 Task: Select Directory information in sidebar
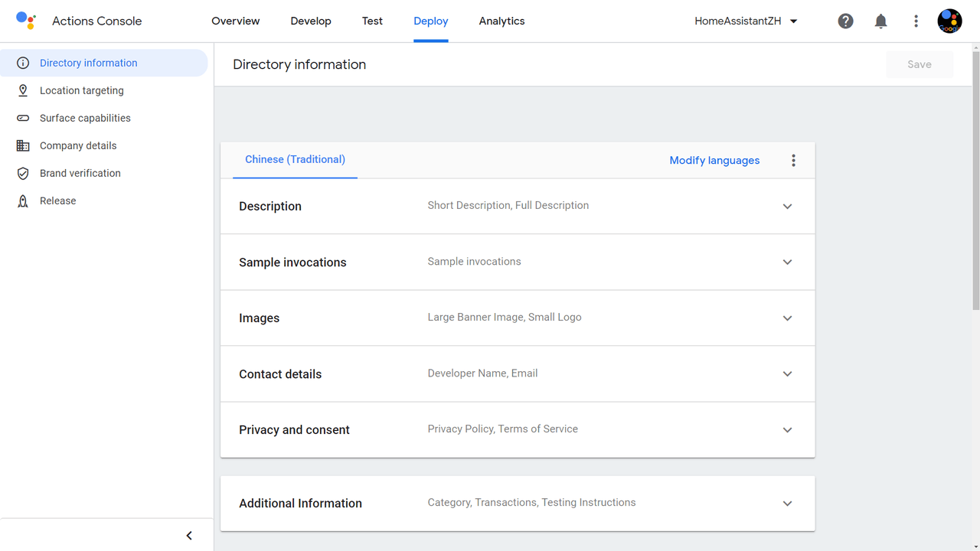(104, 63)
